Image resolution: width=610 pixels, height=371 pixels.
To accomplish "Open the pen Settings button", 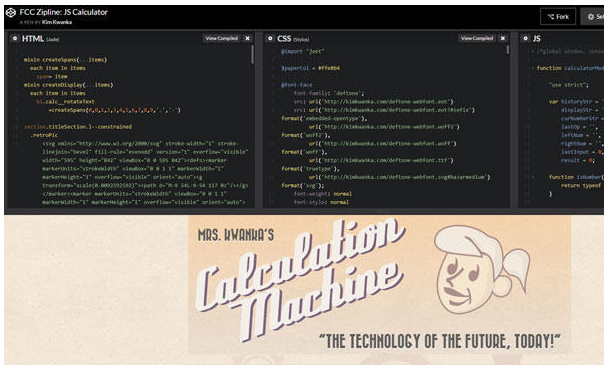I will click(x=595, y=17).
